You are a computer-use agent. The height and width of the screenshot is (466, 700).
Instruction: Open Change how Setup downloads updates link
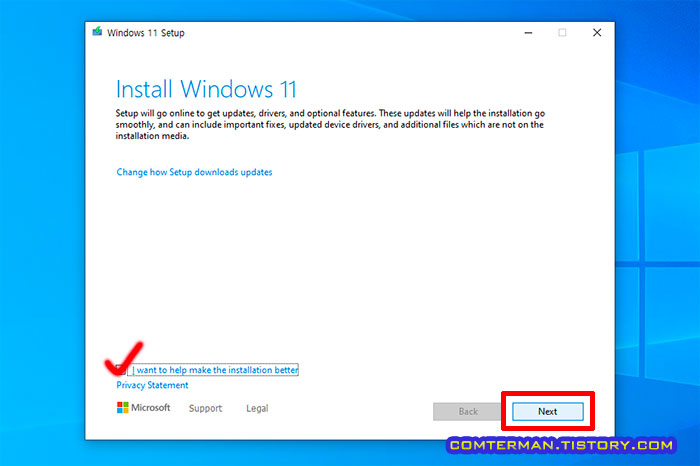pos(194,172)
